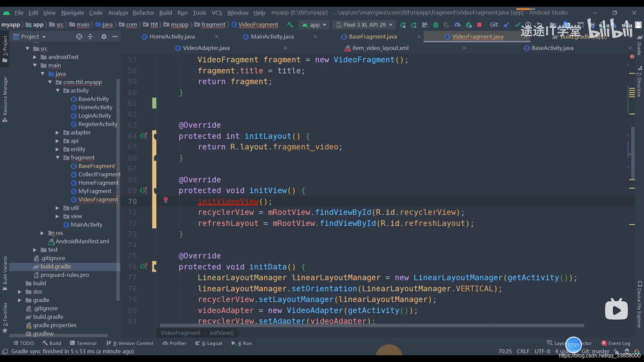Collapse the fragment package

tap(58, 158)
